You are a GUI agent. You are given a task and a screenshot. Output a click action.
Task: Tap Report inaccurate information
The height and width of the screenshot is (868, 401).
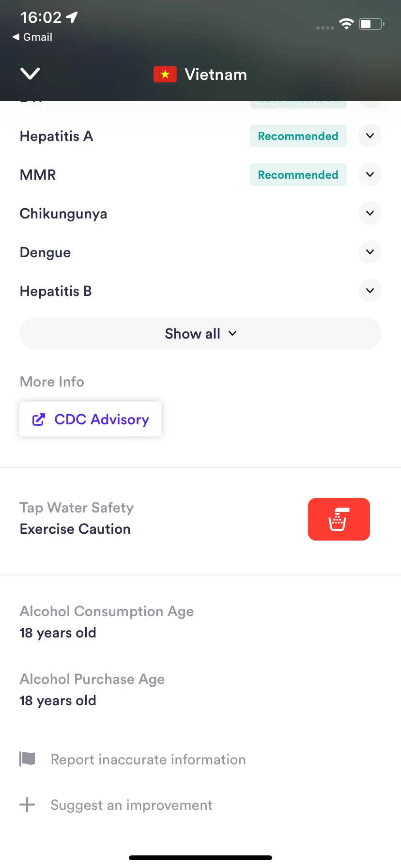[x=148, y=759]
